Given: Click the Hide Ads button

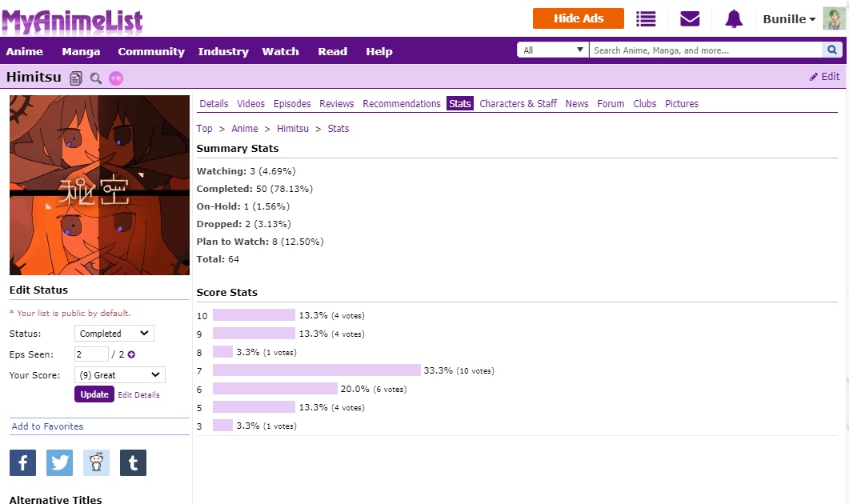Looking at the screenshot, I should point(578,18).
